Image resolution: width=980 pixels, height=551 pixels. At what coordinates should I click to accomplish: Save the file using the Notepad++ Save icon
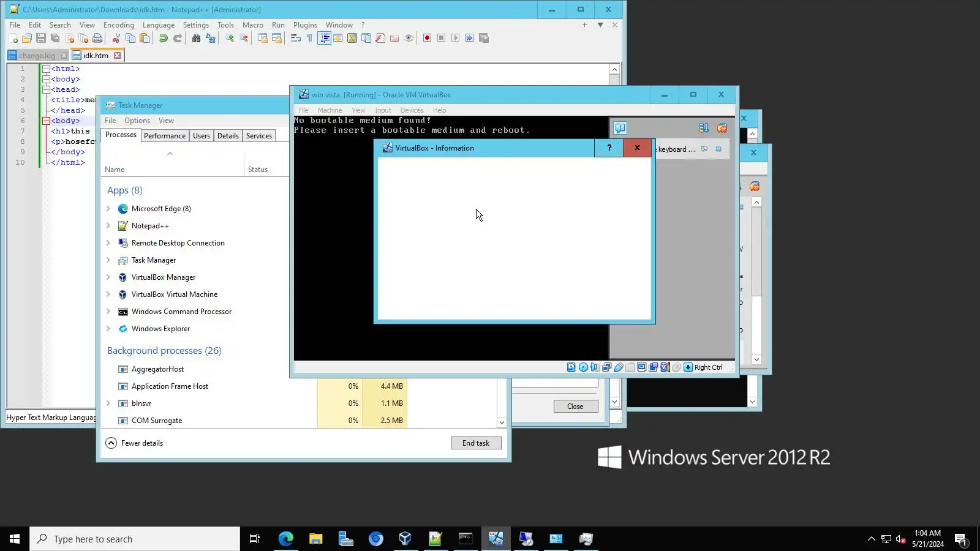pyautogui.click(x=41, y=38)
